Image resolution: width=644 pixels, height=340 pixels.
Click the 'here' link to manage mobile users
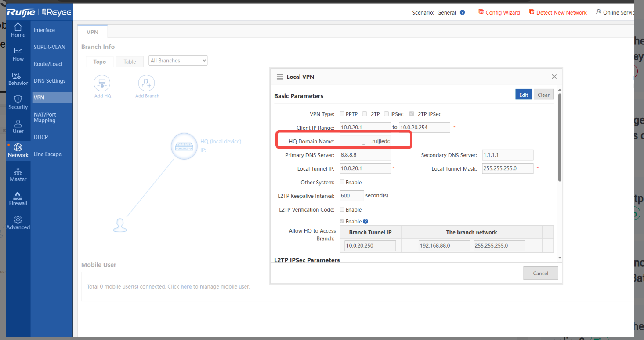186,287
